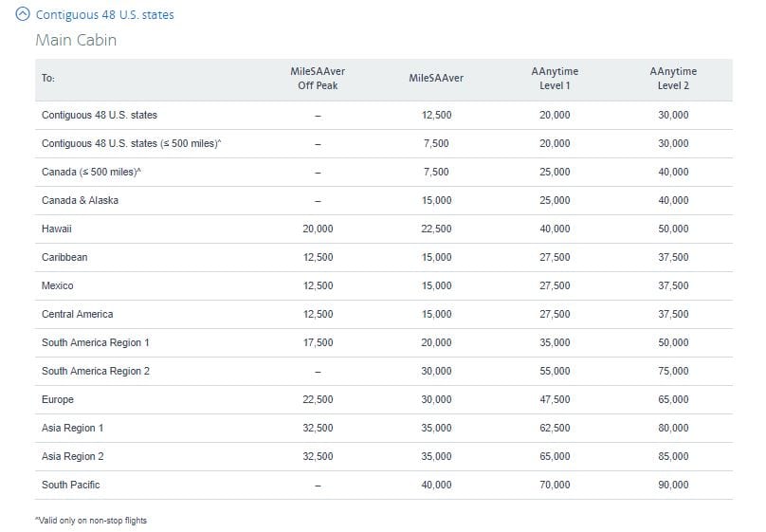The width and height of the screenshot is (766, 532).
Task: Select South America Region 1's 17,500 value
Action: (x=318, y=342)
